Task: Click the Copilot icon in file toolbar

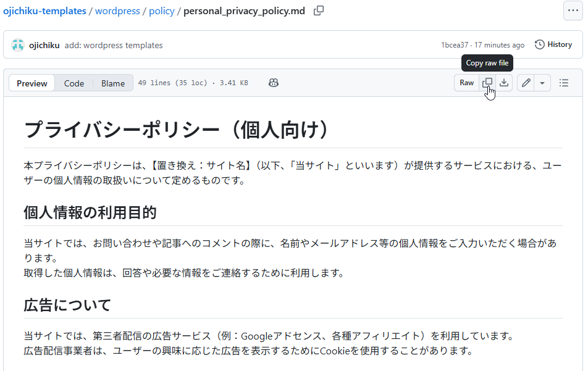Action: point(274,83)
